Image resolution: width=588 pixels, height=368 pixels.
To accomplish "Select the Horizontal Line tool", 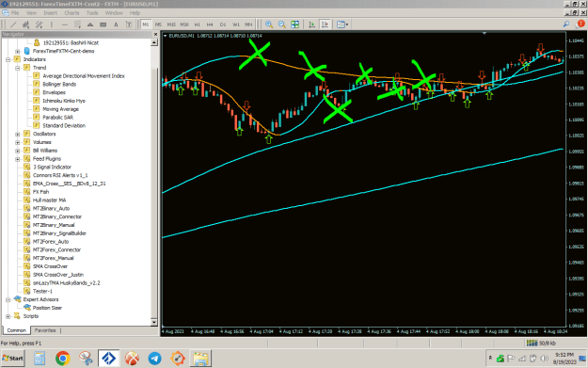I will pos(65,24).
